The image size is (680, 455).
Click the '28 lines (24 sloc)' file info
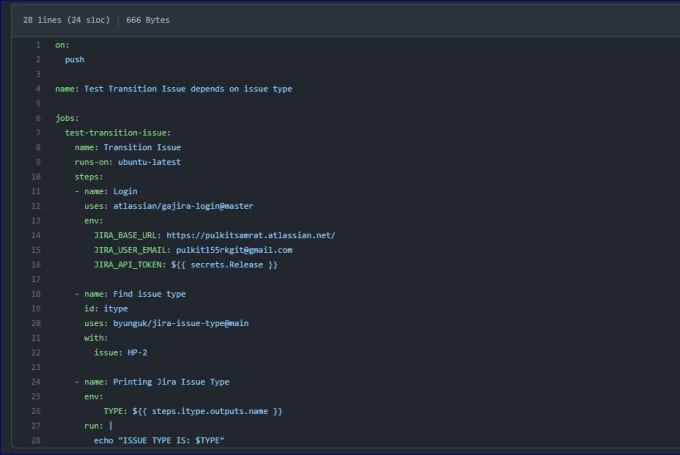[66, 20]
